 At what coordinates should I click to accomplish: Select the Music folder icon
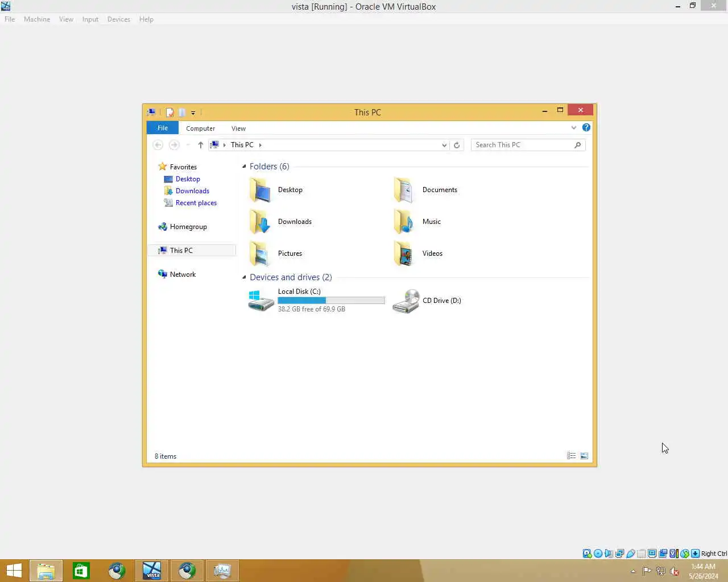tap(404, 222)
